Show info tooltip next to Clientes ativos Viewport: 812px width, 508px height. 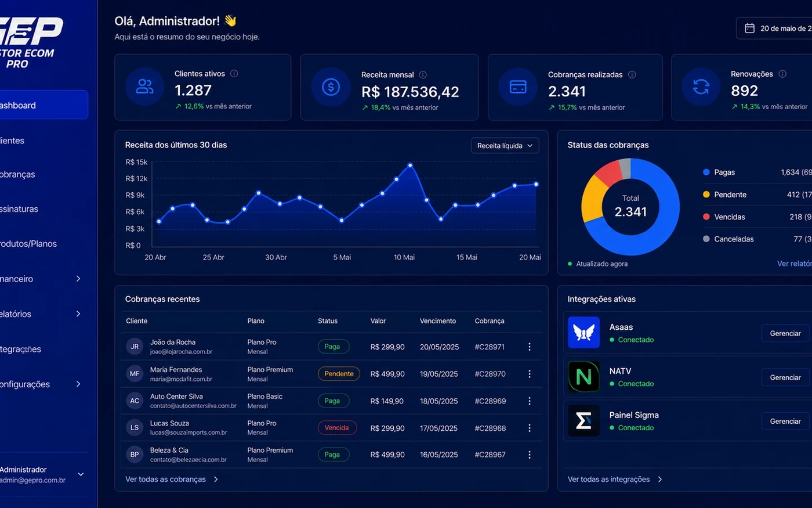pos(234,74)
